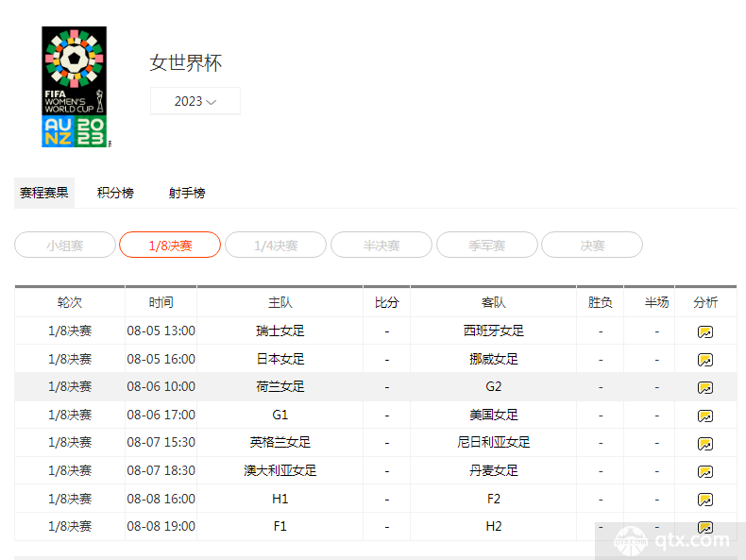This screenshot has width=746, height=560.
Task: Click 尼日利亚女足 team name
Action: [493, 443]
